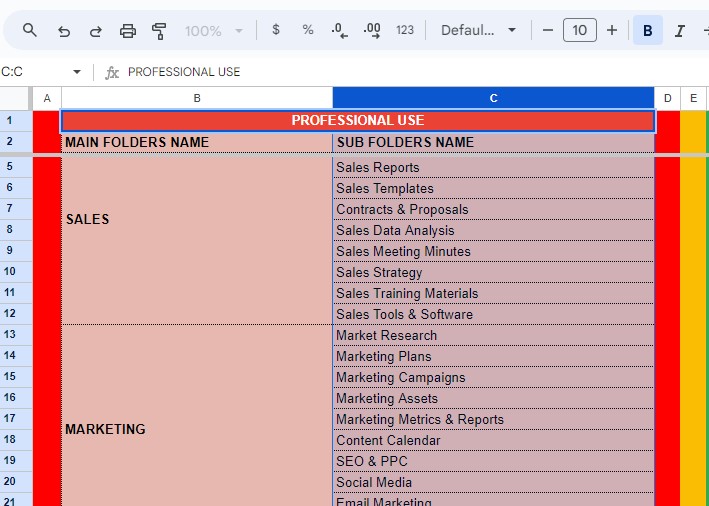Screen dimensions: 709x506
Task: Print the spreadsheet
Action: point(128,31)
